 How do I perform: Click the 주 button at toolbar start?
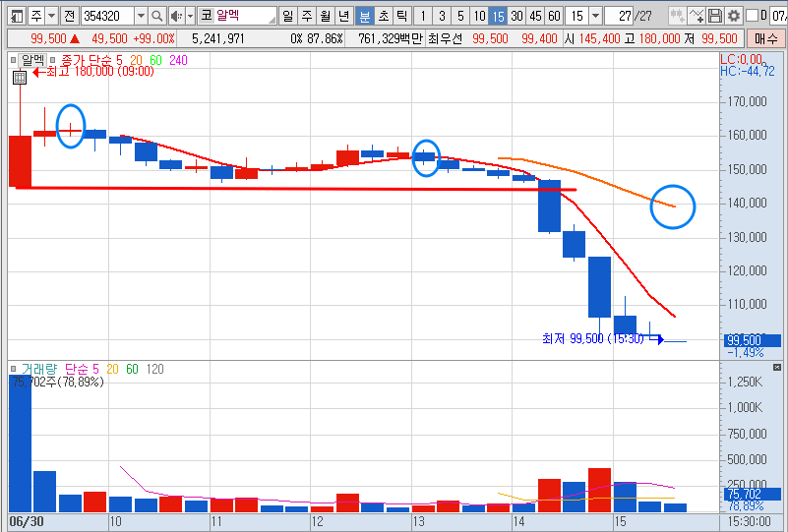(x=36, y=16)
